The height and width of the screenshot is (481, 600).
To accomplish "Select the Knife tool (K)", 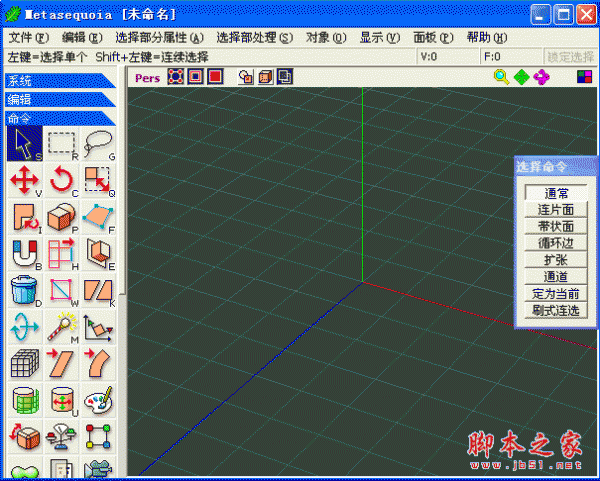I will coord(98,290).
